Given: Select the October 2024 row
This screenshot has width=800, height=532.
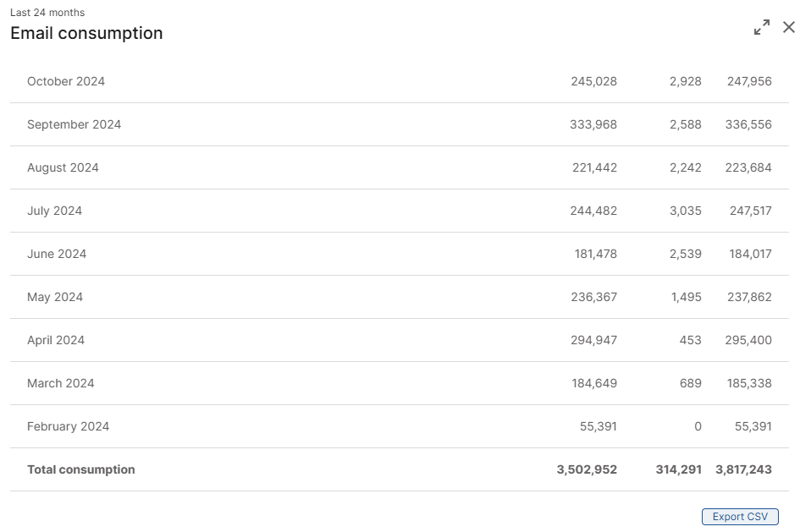Looking at the screenshot, I should coord(400,81).
